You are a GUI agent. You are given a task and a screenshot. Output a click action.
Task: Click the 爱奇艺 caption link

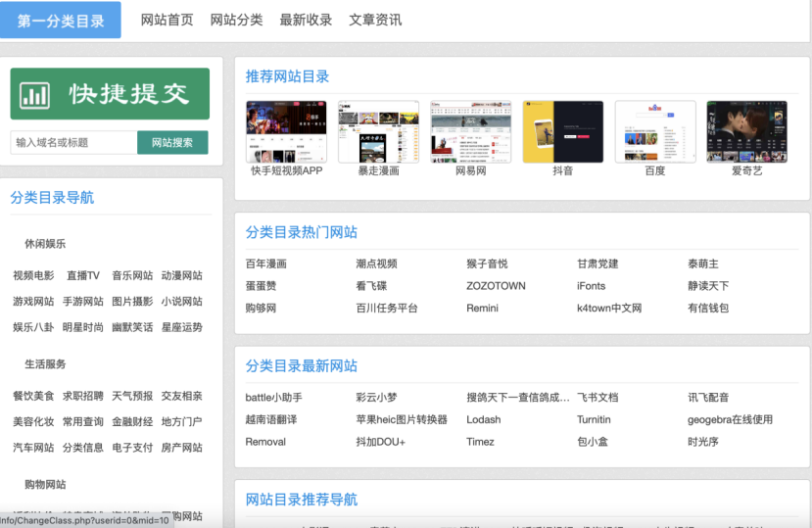coord(746,171)
